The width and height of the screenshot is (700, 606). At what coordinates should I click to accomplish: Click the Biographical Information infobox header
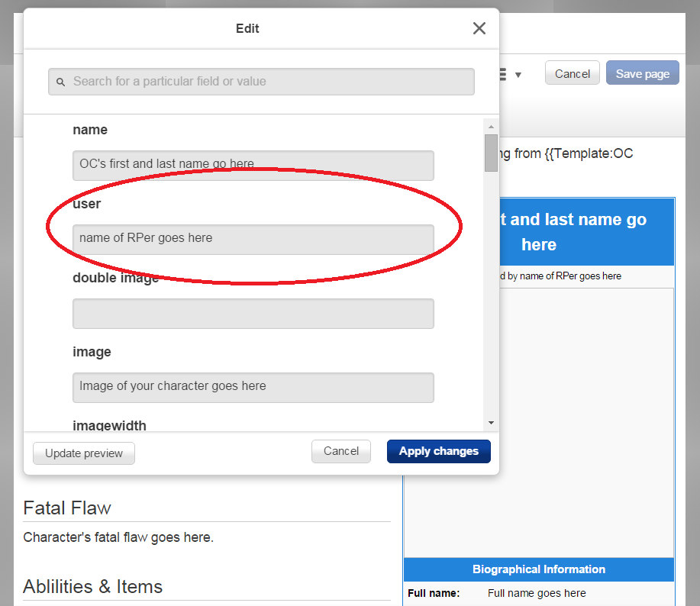(539, 569)
